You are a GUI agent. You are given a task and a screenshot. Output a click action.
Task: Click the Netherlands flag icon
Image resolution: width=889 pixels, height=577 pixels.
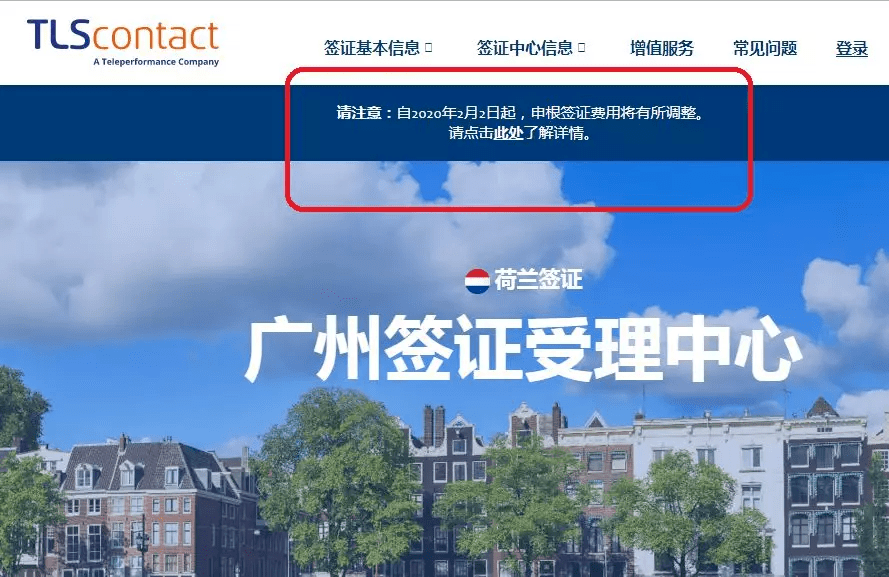[477, 281]
